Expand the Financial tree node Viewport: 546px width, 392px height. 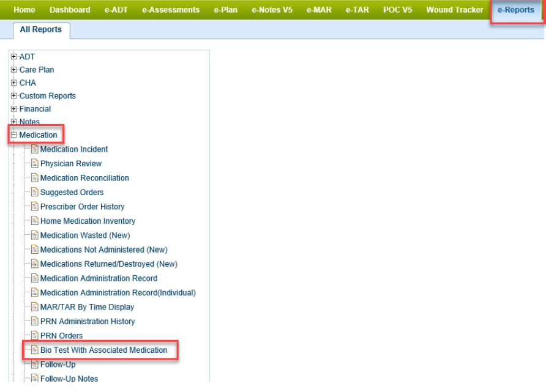coord(13,108)
